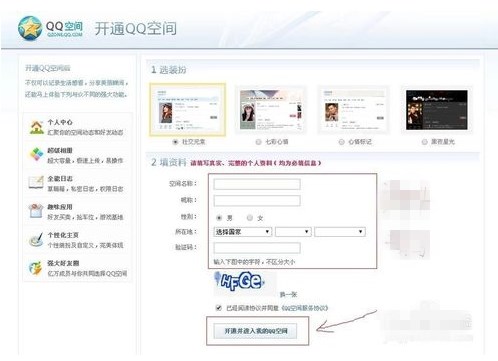Click the QQ空间 star logo icon
The height and width of the screenshot is (361, 498).
30,28
